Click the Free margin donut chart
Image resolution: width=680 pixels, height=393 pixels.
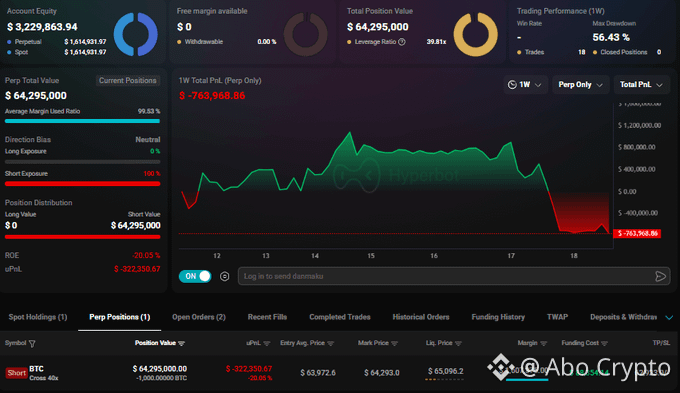pos(305,34)
